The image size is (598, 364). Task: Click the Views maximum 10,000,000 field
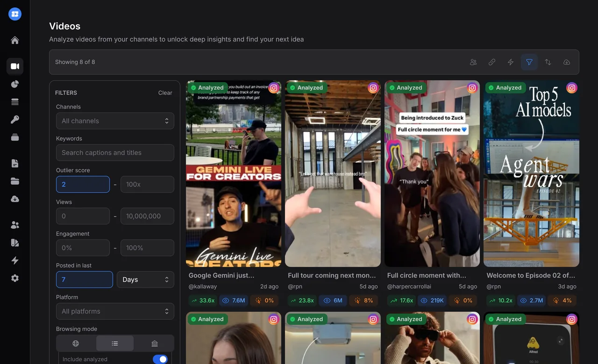click(147, 216)
